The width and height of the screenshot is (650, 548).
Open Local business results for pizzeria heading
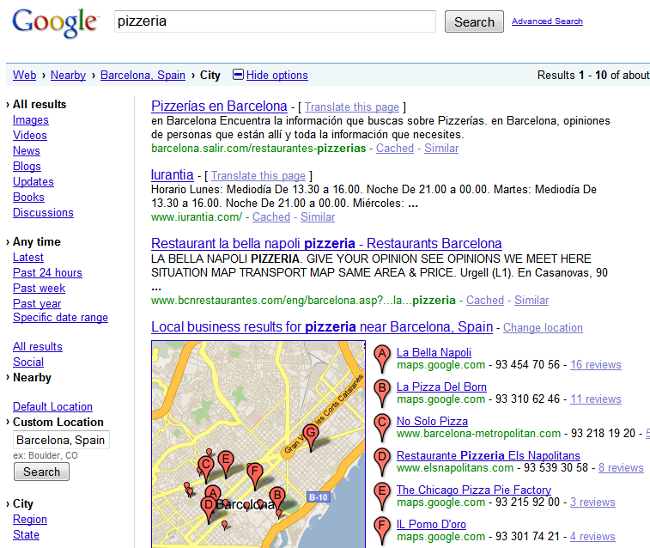pyautogui.click(x=322, y=327)
